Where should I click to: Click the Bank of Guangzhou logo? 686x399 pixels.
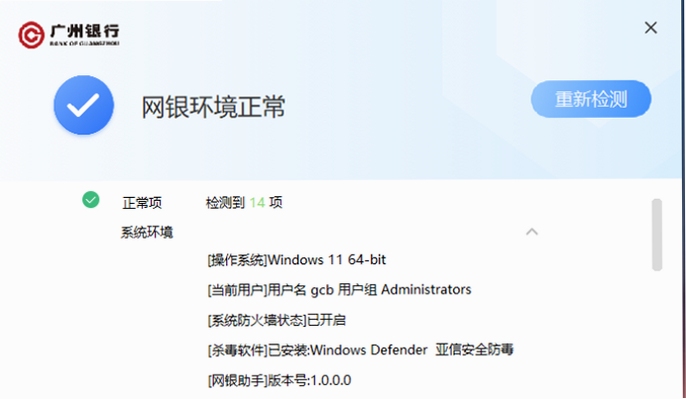[69, 35]
